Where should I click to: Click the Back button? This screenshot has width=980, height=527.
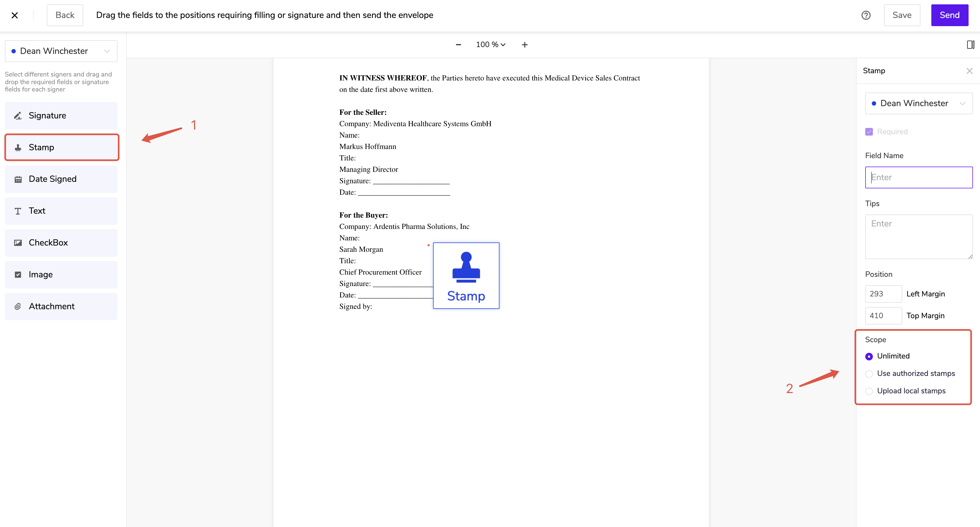[x=65, y=15]
